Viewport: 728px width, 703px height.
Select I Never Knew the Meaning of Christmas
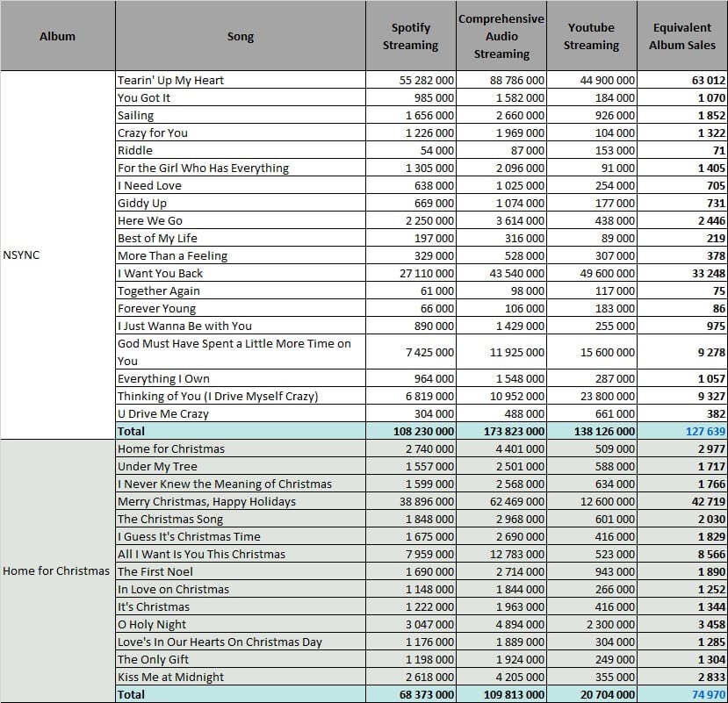click(241, 484)
